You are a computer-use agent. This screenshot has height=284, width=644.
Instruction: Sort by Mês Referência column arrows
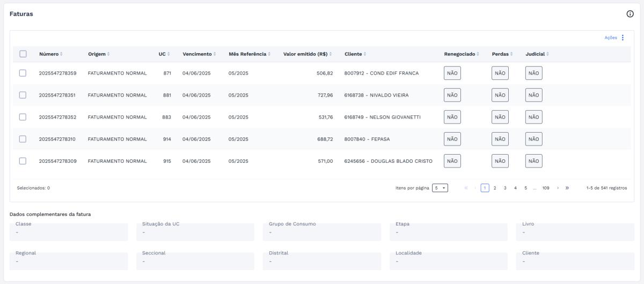click(269, 54)
